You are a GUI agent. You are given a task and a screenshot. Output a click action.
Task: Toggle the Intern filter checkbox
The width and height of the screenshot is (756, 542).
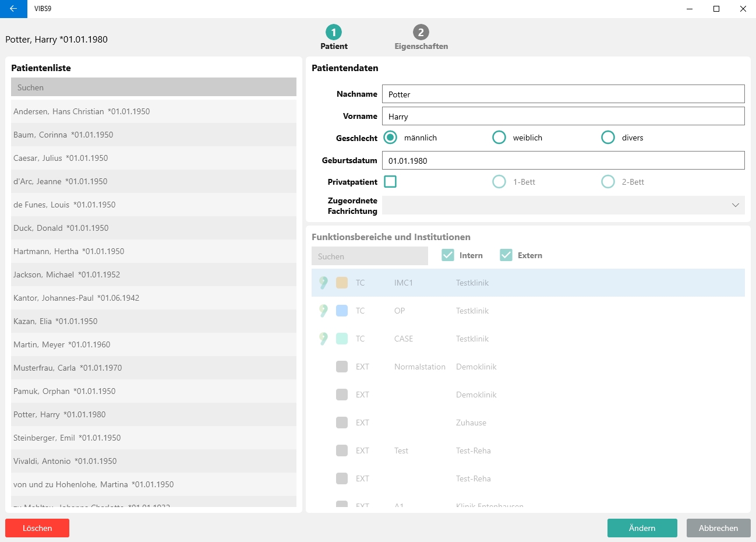pyautogui.click(x=448, y=255)
